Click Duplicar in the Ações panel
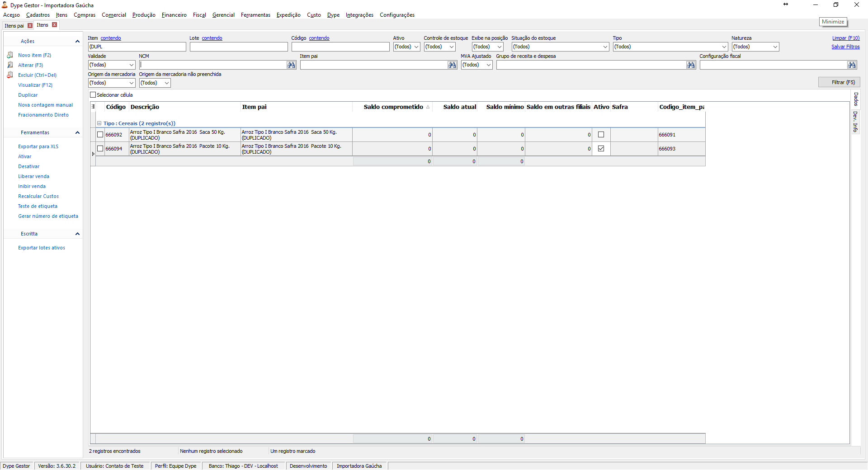This screenshot has width=868, height=470. (28, 95)
